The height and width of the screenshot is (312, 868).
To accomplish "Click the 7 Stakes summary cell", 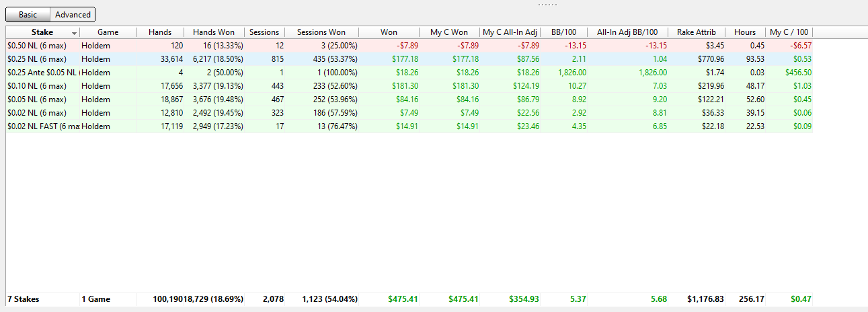I will coord(42,299).
